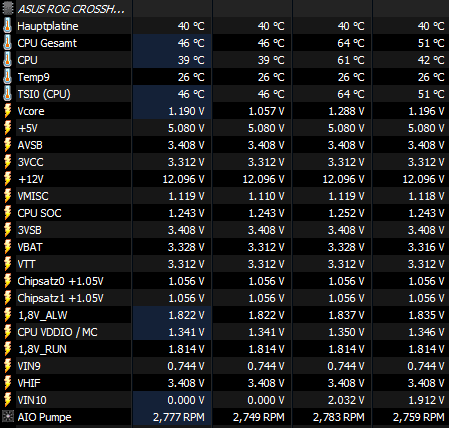Viewport: 449px width, 428px height.
Task: Click the thermometer icon beside Temp9
Action: point(7,77)
